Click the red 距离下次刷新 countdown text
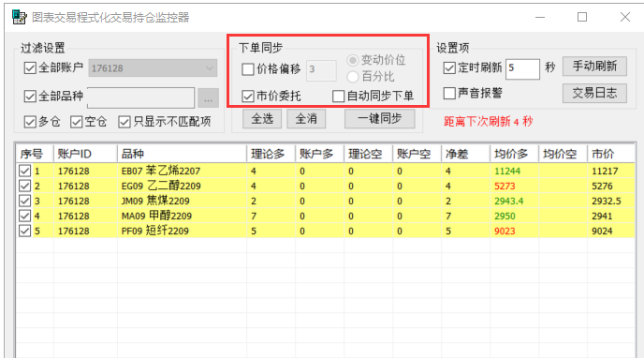 tap(488, 122)
